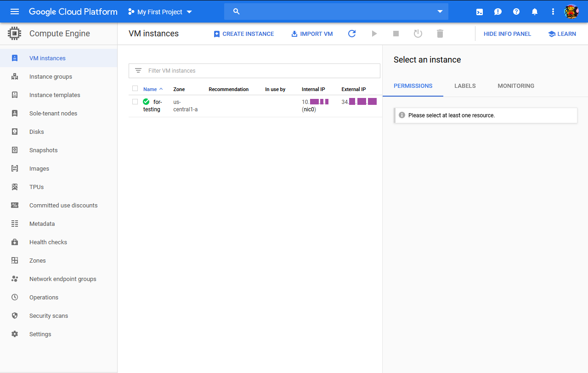Viewport: 588px width, 373px height.
Task: Click the External IP column header
Action: (x=354, y=89)
